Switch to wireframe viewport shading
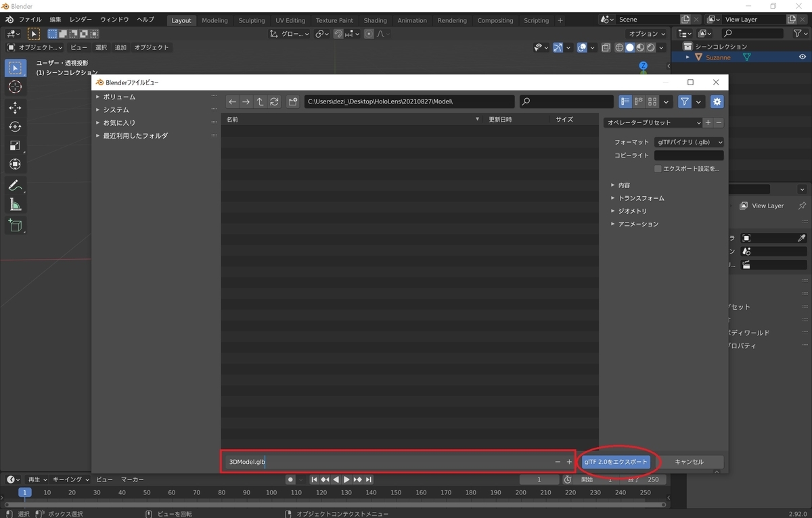This screenshot has width=812, height=518. [x=619, y=47]
